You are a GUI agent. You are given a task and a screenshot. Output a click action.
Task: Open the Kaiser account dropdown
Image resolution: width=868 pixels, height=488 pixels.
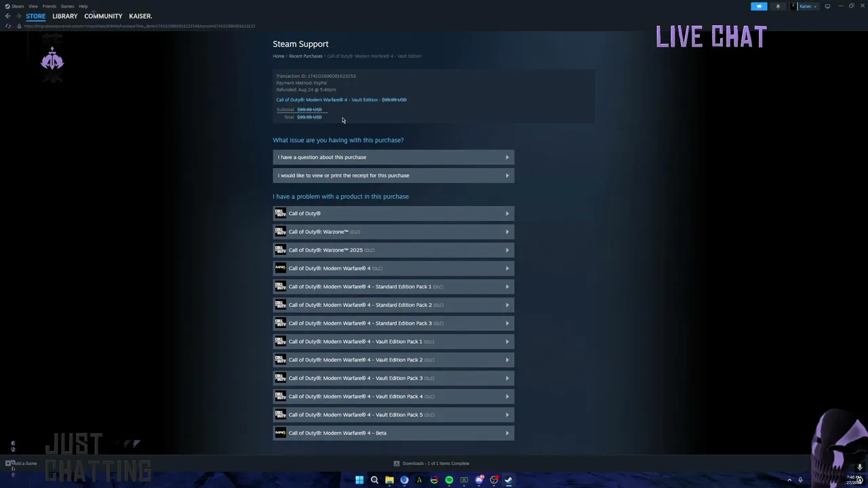click(x=804, y=6)
